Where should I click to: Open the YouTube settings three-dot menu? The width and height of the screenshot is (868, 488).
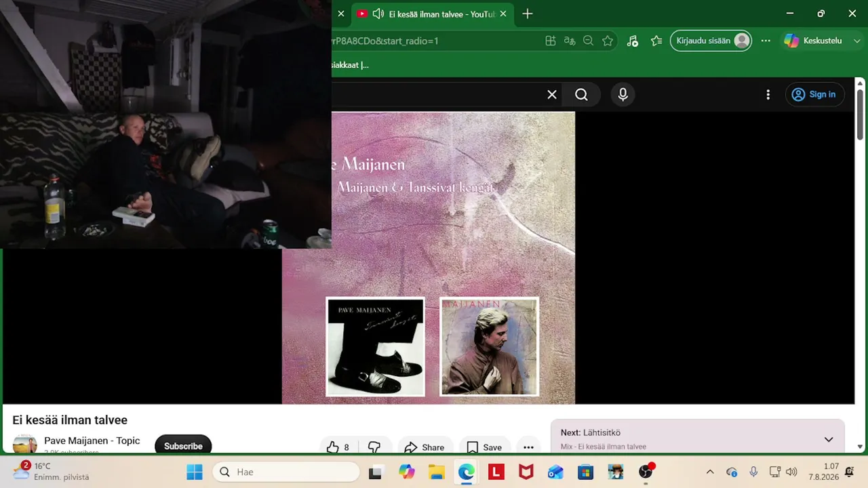[768, 95]
